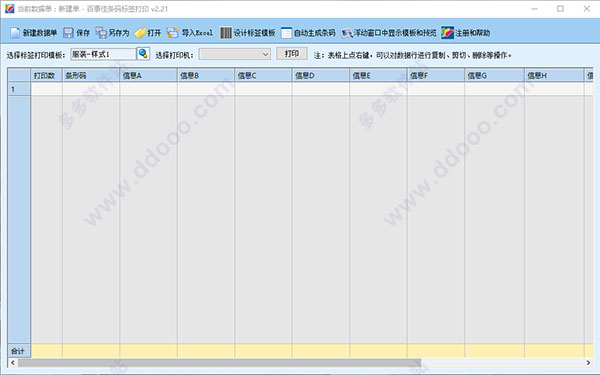Open 注册和帮助 text in toolbar
The image size is (600, 375).
tap(472, 33)
